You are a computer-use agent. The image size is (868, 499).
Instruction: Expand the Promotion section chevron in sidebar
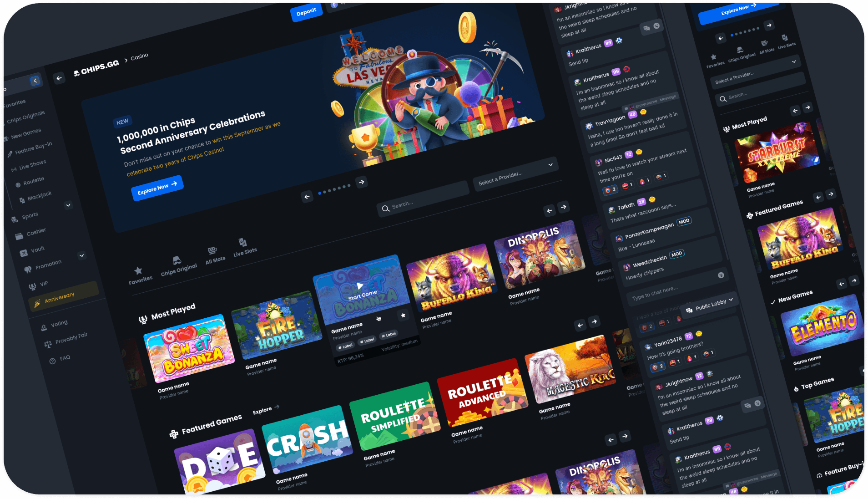82,255
